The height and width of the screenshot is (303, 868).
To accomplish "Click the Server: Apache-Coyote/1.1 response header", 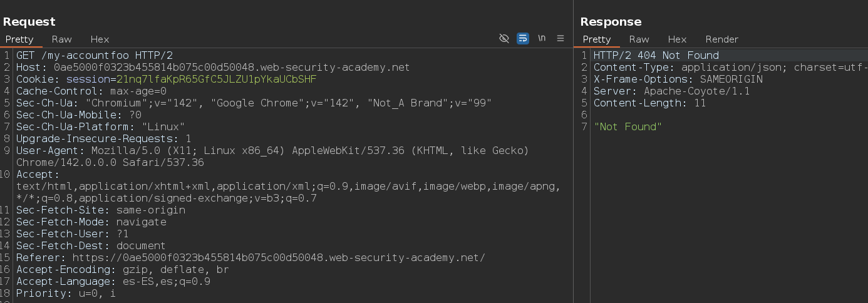I will [x=671, y=91].
